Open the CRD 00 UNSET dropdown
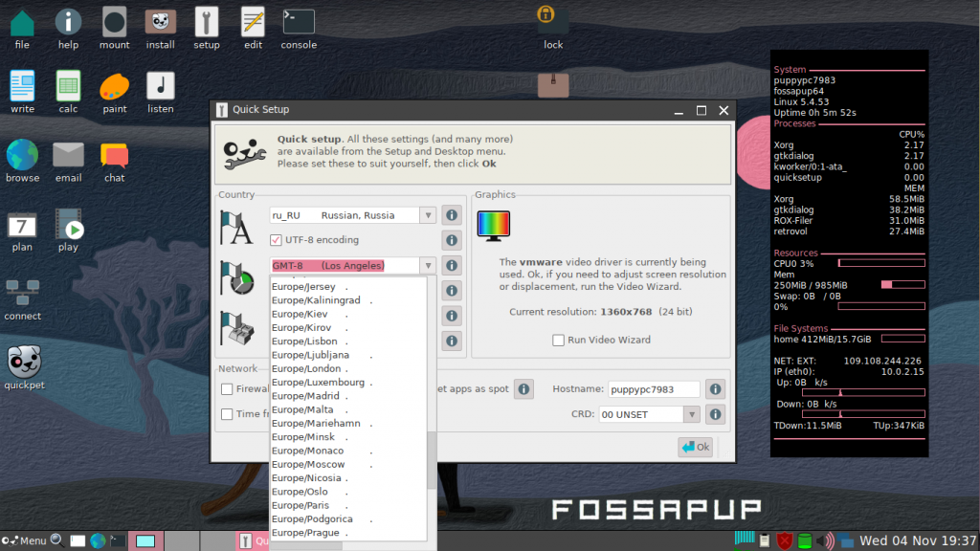The image size is (980, 551). point(648,414)
